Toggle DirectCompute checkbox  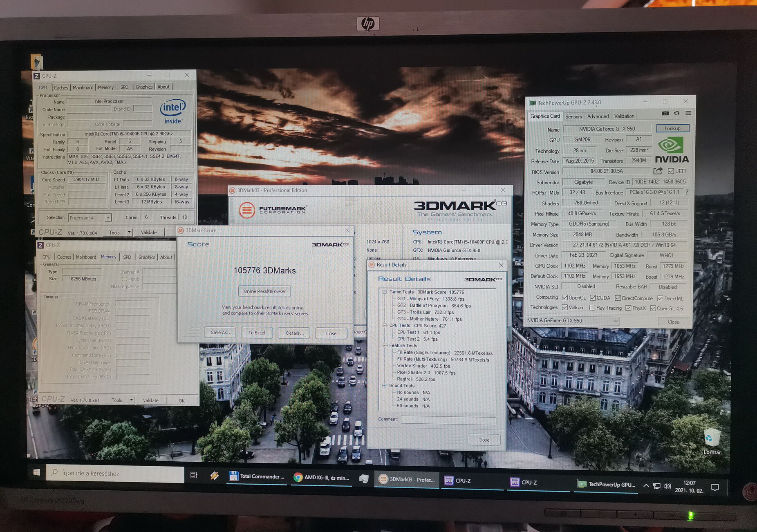click(x=618, y=298)
